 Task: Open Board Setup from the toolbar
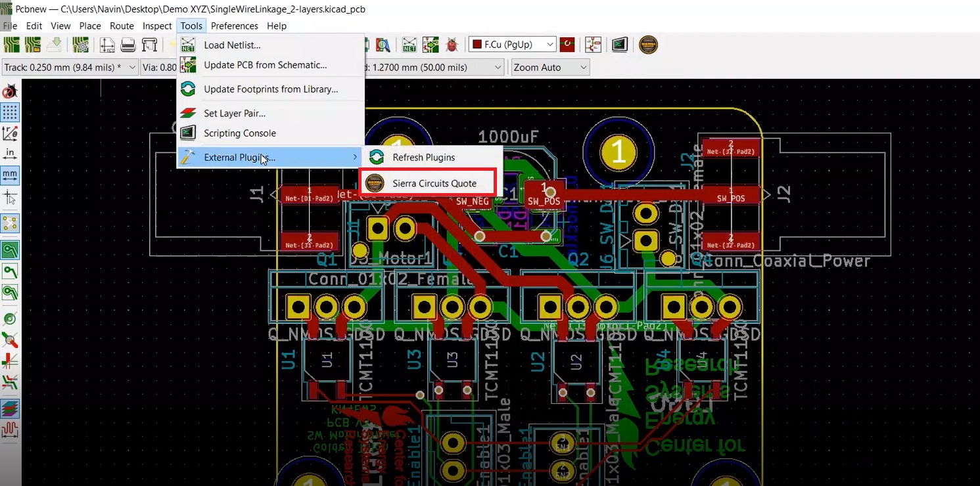(x=81, y=45)
